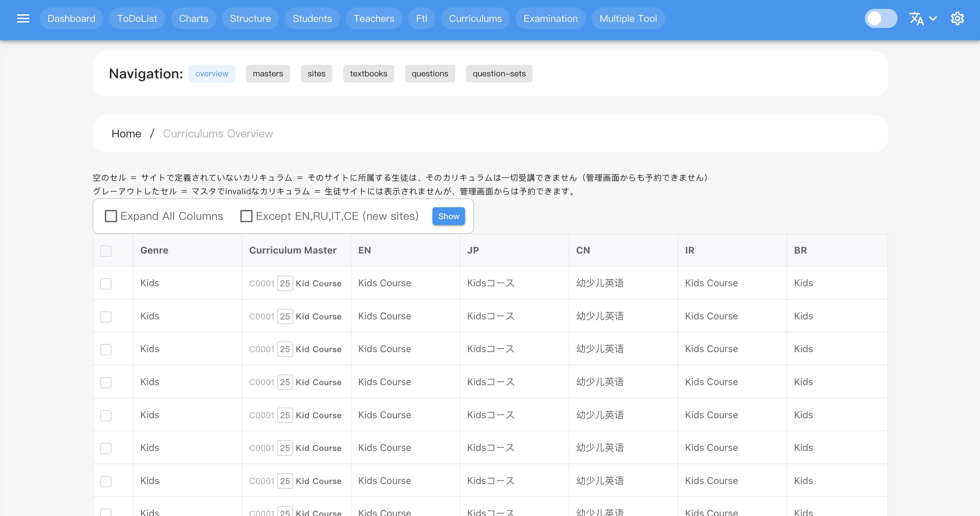Open the Teachers tab
Image resolution: width=980 pixels, height=516 pixels.
coord(374,18)
